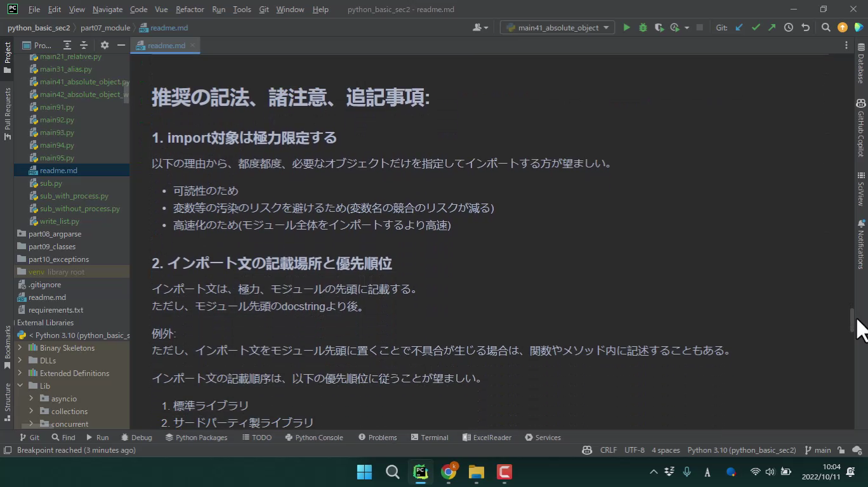Expand the Binary Skeletons tree node

coord(20,348)
